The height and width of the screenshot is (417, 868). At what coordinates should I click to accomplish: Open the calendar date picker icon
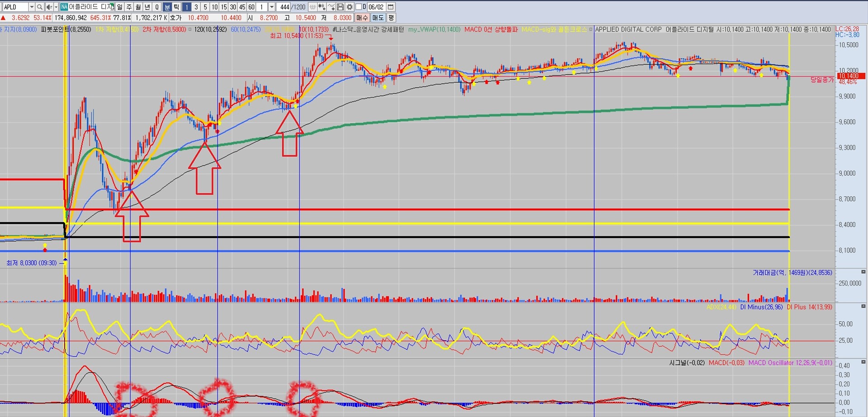point(391,7)
